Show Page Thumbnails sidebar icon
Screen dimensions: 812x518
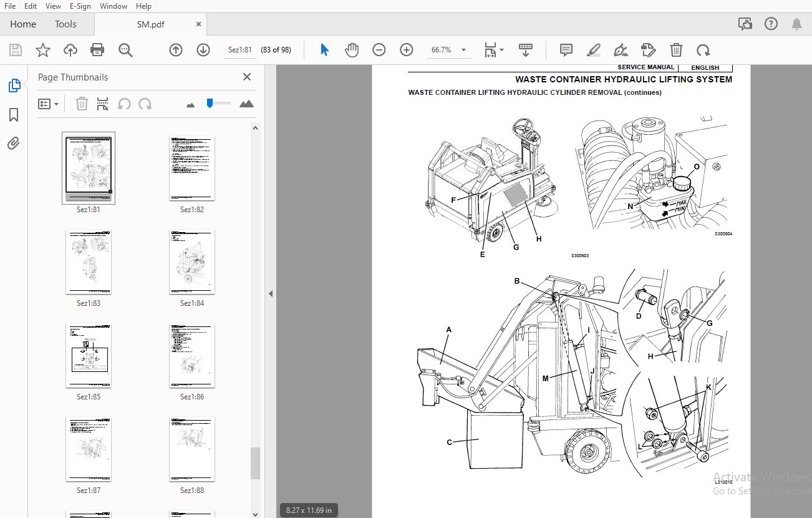pos(14,86)
